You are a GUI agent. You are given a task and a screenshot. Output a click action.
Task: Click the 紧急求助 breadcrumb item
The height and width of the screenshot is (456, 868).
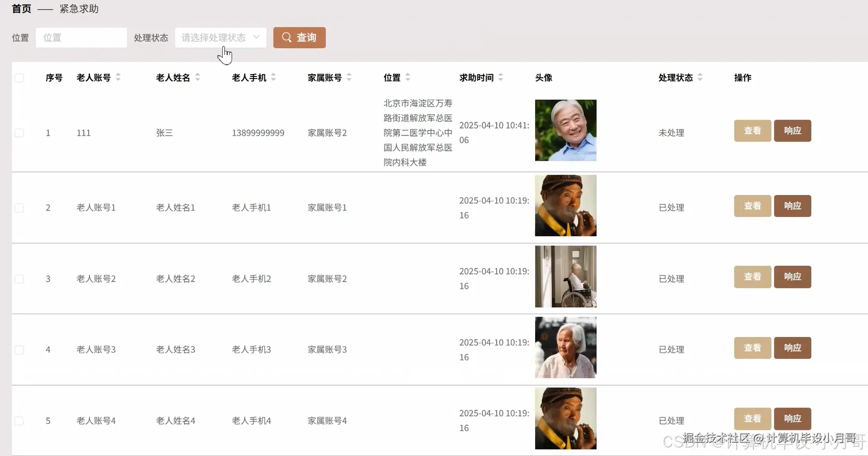(79, 9)
